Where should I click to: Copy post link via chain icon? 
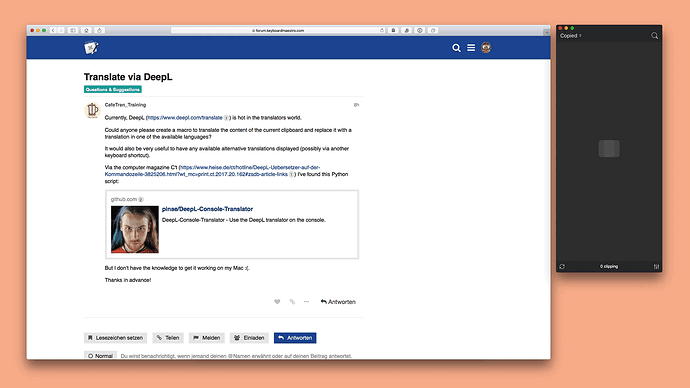click(x=292, y=302)
